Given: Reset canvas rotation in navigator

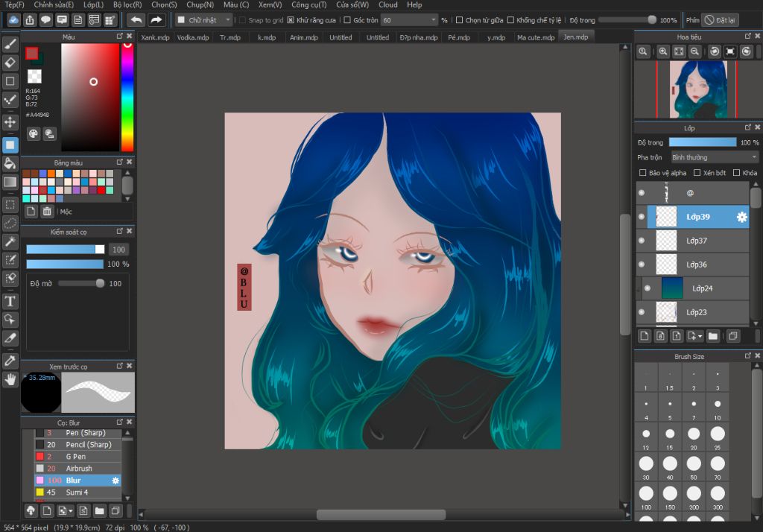Looking at the screenshot, I should tap(730, 51).
